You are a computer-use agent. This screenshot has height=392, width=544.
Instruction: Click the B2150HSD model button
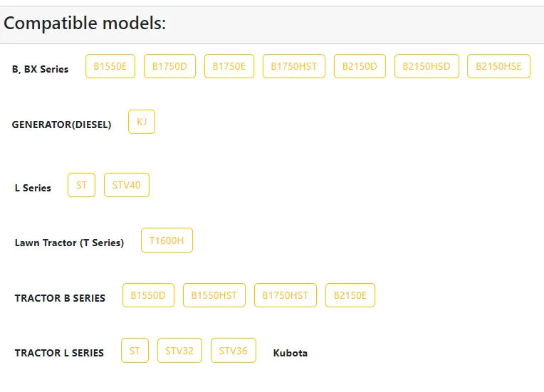point(427,66)
